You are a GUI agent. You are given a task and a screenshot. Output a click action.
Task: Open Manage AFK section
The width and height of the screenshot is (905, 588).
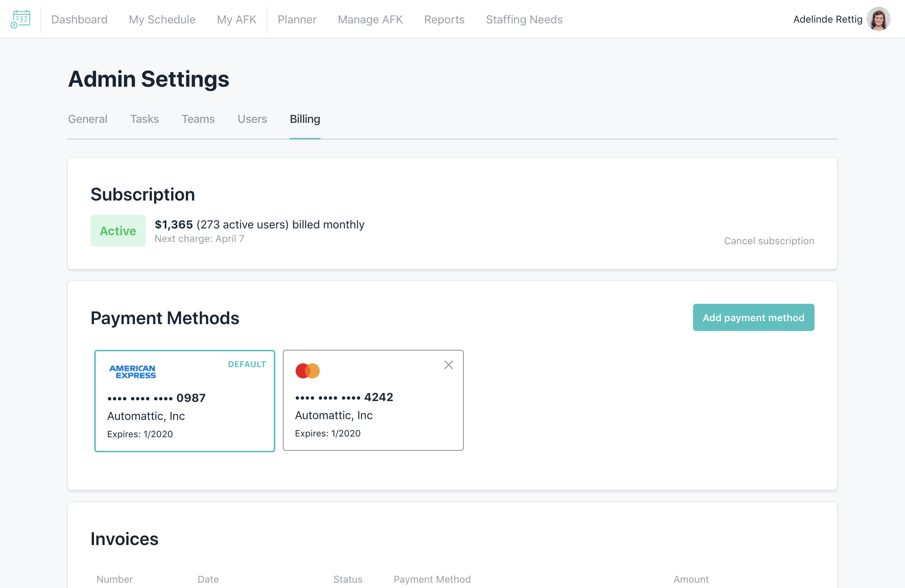(x=370, y=19)
